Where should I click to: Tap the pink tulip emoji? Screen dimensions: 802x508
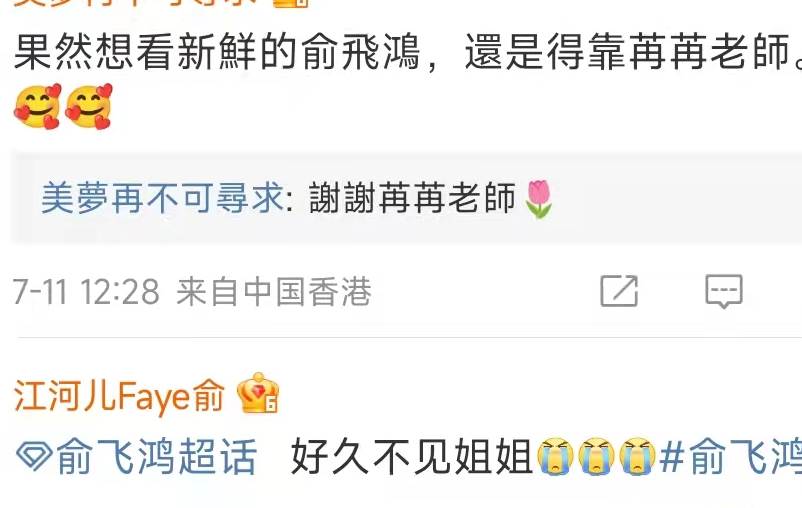tap(539, 199)
